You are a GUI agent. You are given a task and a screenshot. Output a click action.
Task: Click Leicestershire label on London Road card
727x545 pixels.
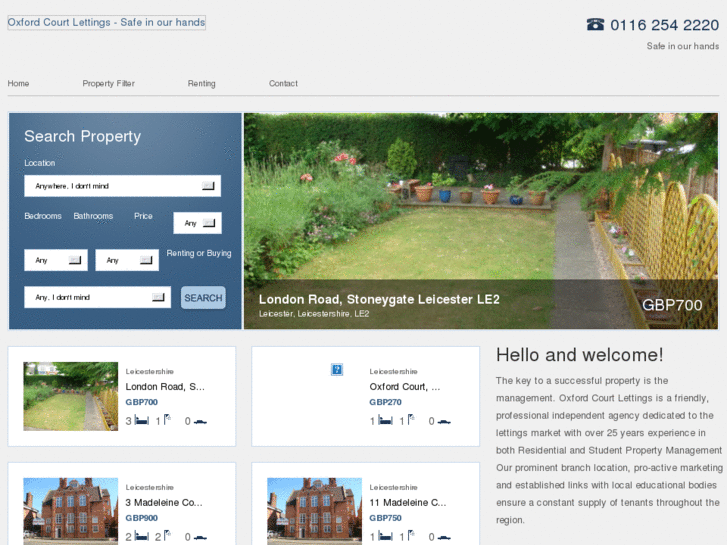(149, 372)
